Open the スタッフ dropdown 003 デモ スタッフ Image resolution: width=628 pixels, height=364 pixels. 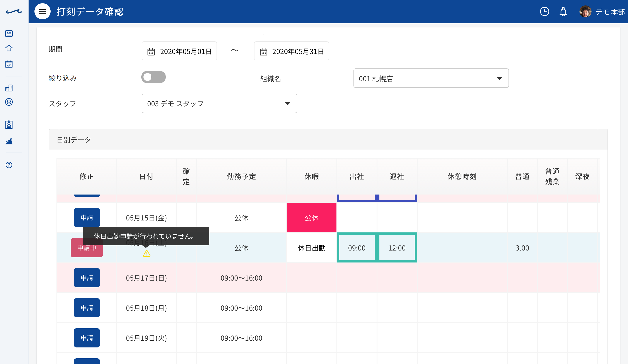point(219,103)
